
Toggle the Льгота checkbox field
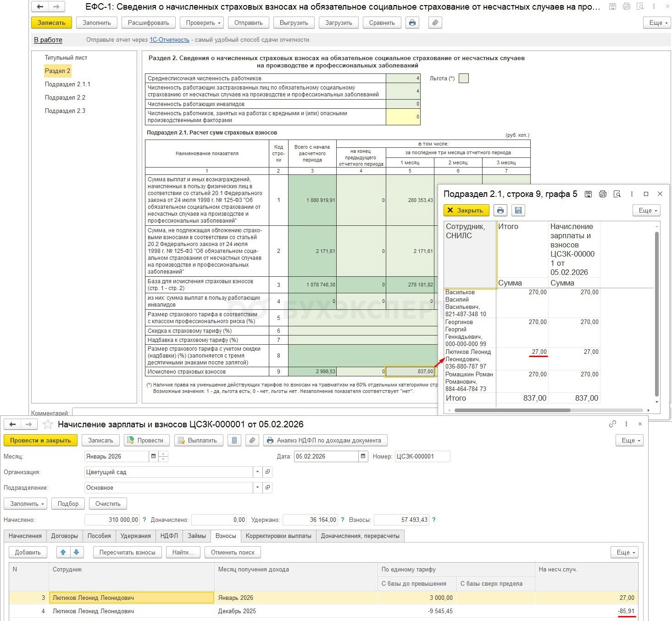coord(464,78)
